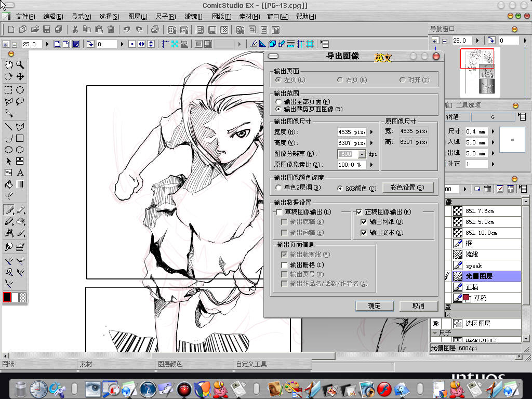Viewport: 532px width, 399px height.
Task: Select the Zoom magnifier tool
Action: pos(20,65)
